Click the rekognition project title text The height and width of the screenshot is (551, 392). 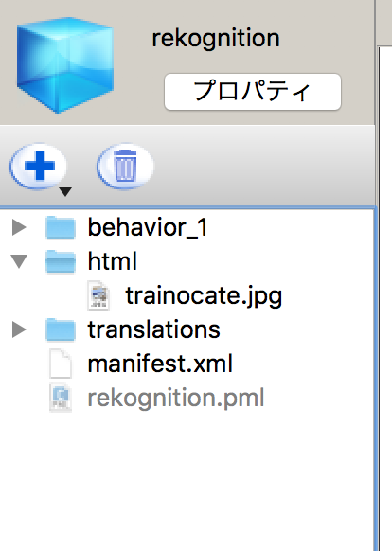[216, 39]
